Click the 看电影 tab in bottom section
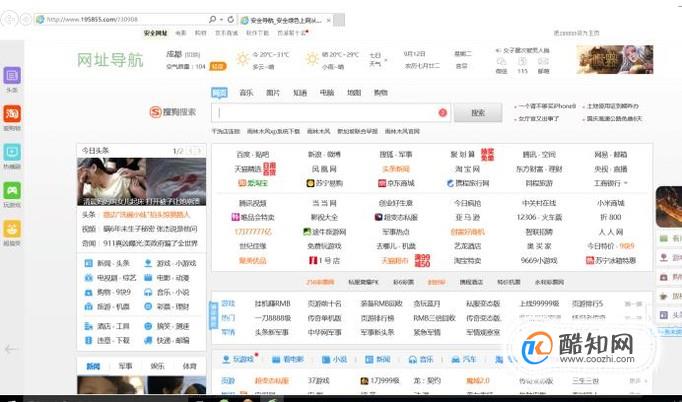682x402 pixels. click(288, 359)
